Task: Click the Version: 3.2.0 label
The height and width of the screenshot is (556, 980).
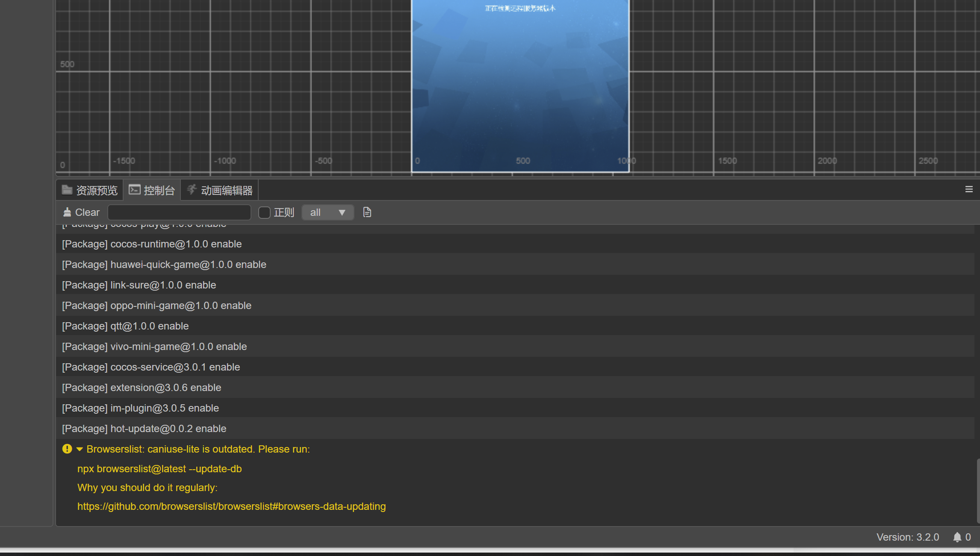Action: point(907,537)
